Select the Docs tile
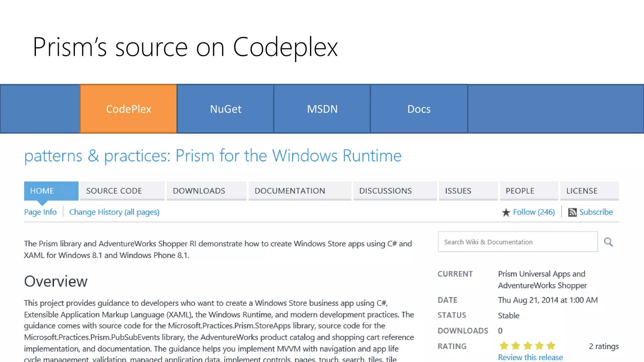Viewport: 644px width, 362px height. point(419,109)
